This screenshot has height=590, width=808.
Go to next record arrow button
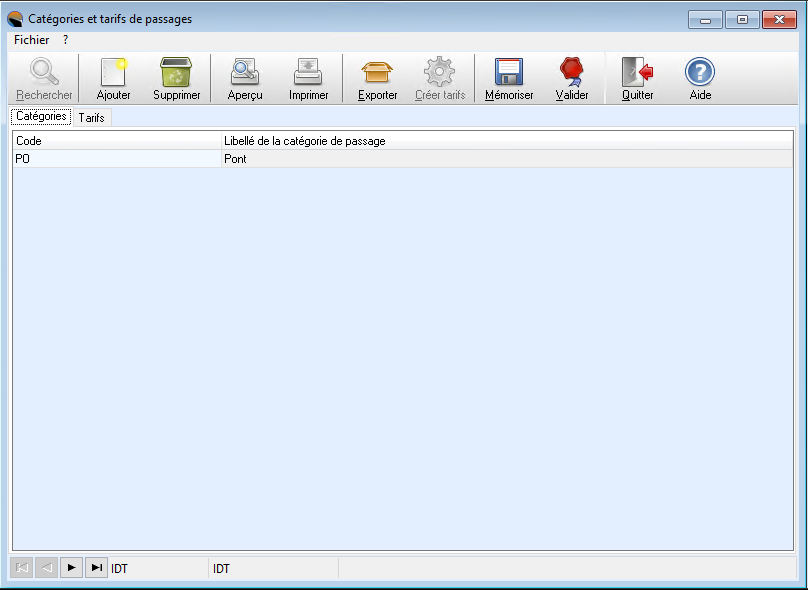71,568
